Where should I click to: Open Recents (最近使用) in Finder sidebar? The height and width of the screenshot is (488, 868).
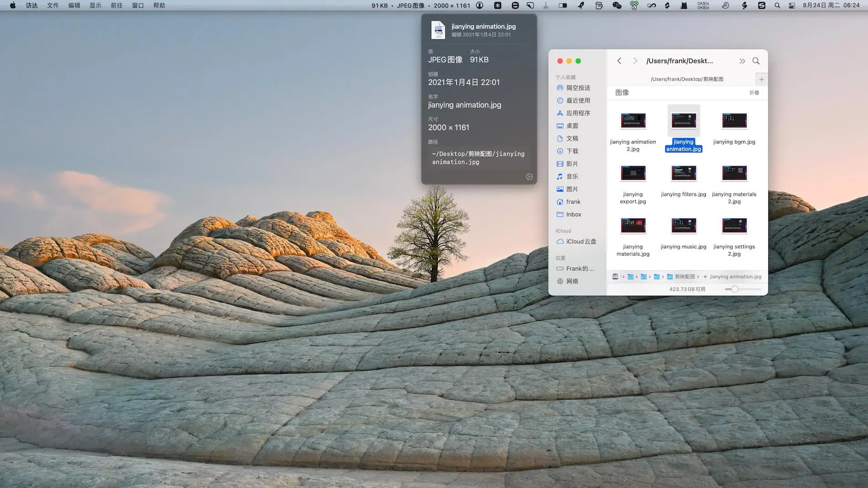point(573,100)
